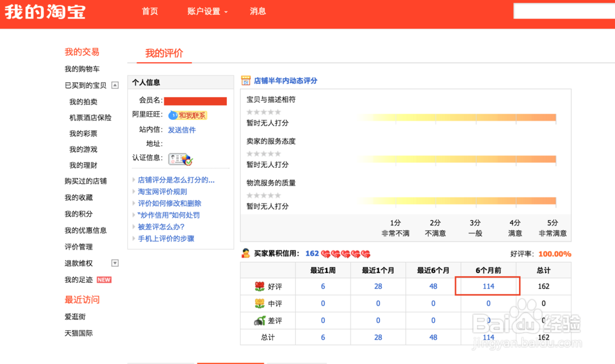
Task: Click the 差评 bad-rating icon in the table
Action: pyautogui.click(x=258, y=320)
